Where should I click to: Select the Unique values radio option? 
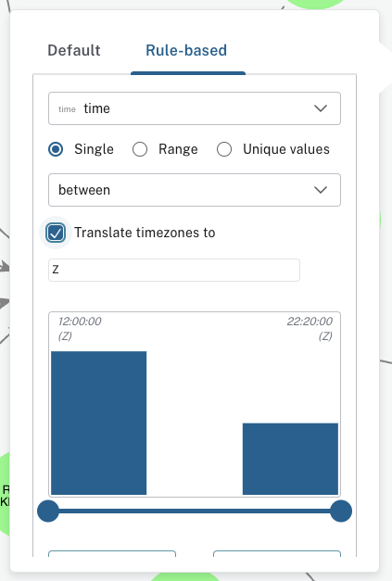tap(224, 149)
